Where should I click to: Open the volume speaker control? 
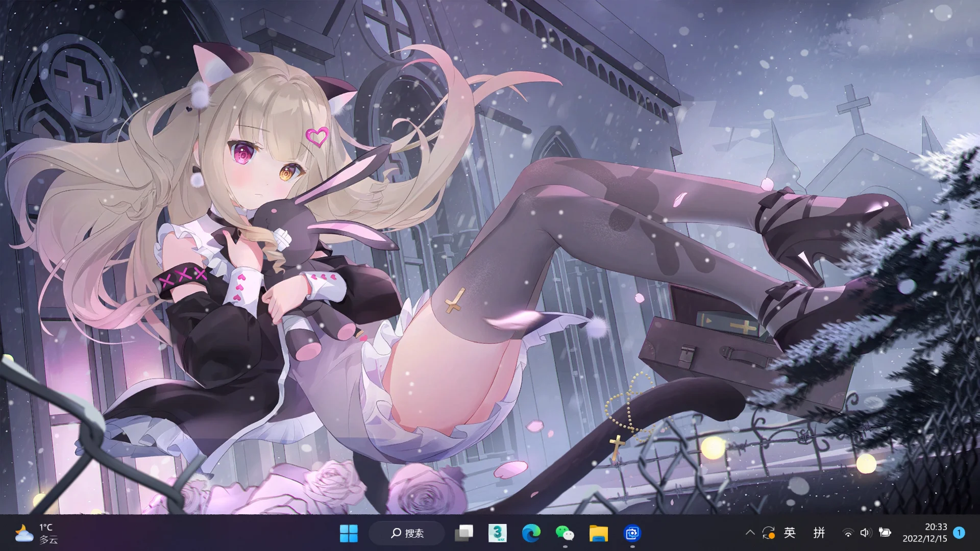point(866,533)
